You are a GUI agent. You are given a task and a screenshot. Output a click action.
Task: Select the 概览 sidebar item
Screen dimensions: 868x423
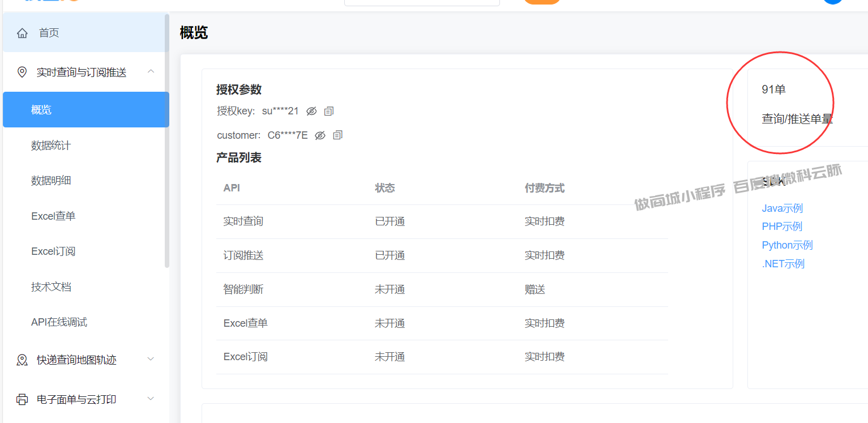(x=86, y=109)
